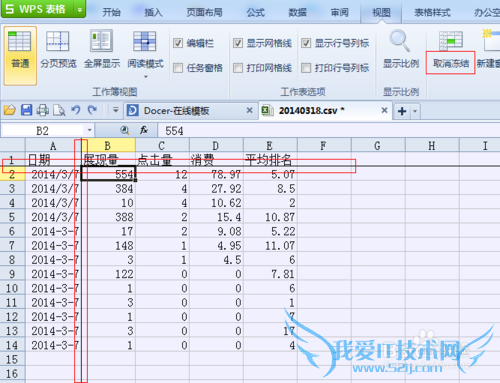Image resolution: width=500 pixels, height=383 pixels.
Task: Click the open folder icon in quick toolbar
Action: pyautogui.click(x=10, y=110)
